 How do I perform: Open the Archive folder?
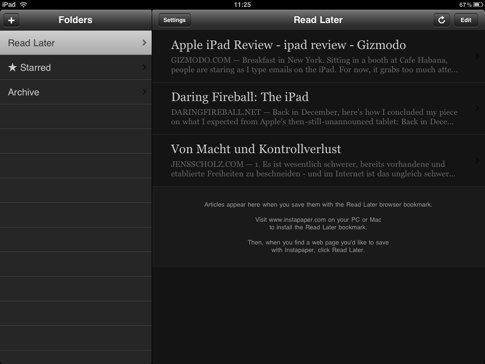pos(76,92)
